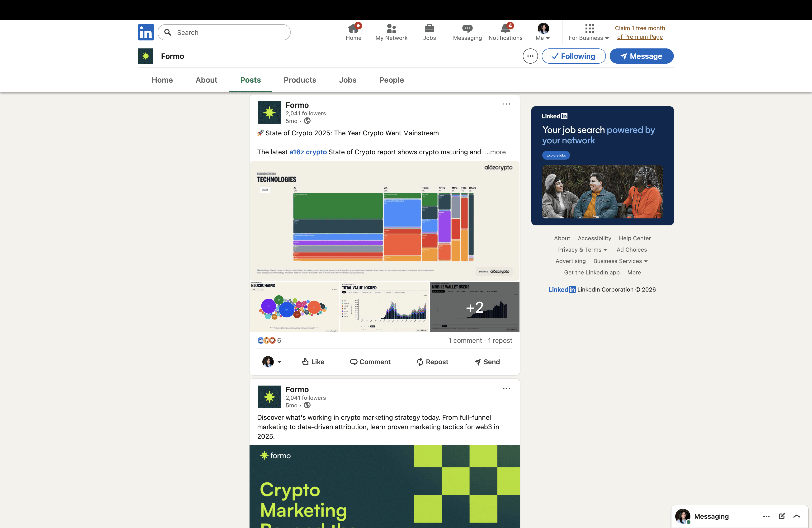Click the +2 image thumbnail to see more charts
The height and width of the screenshot is (528, 812).
tap(475, 307)
